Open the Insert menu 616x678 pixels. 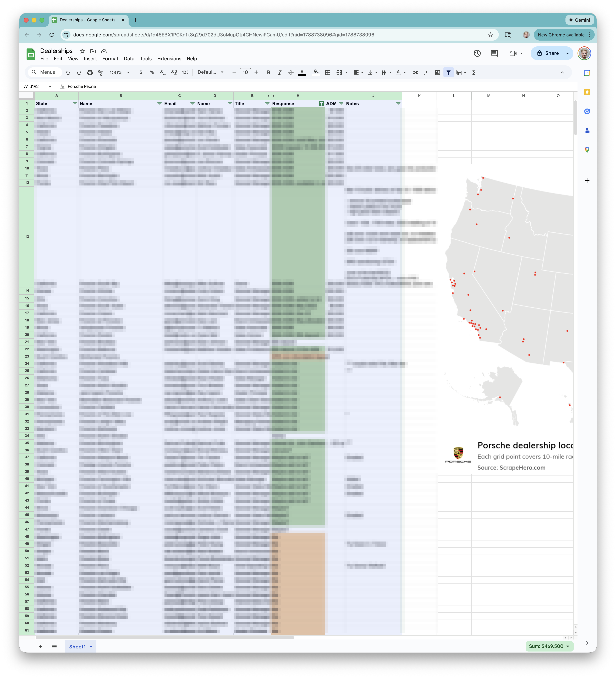90,58
